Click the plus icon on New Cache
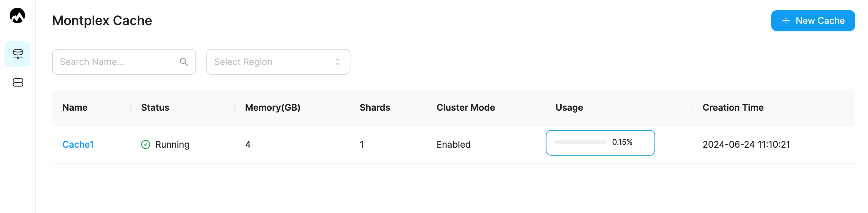The image size is (868, 213). [786, 21]
